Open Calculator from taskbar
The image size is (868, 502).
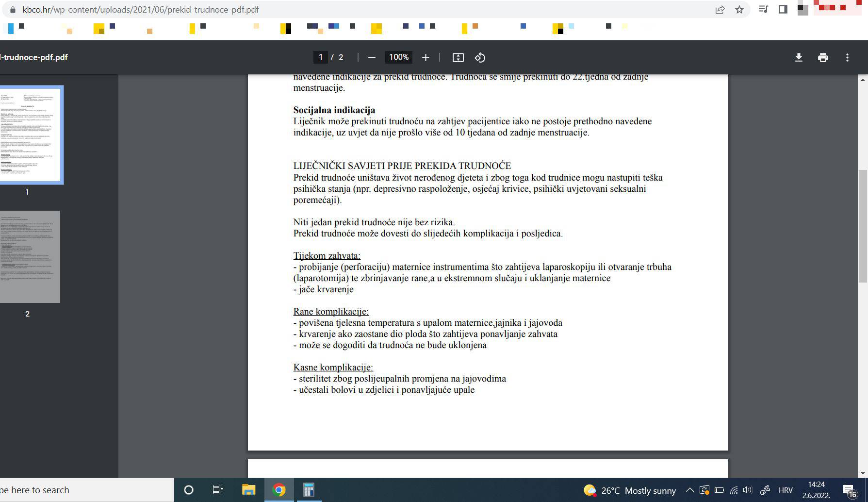tap(309, 490)
